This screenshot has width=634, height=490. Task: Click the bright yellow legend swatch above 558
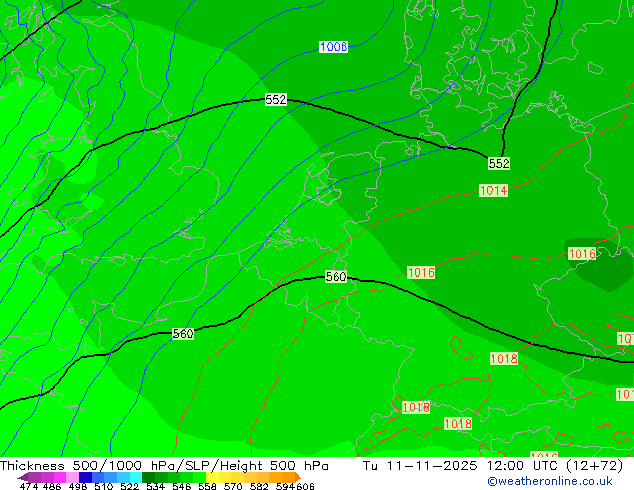(212, 477)
